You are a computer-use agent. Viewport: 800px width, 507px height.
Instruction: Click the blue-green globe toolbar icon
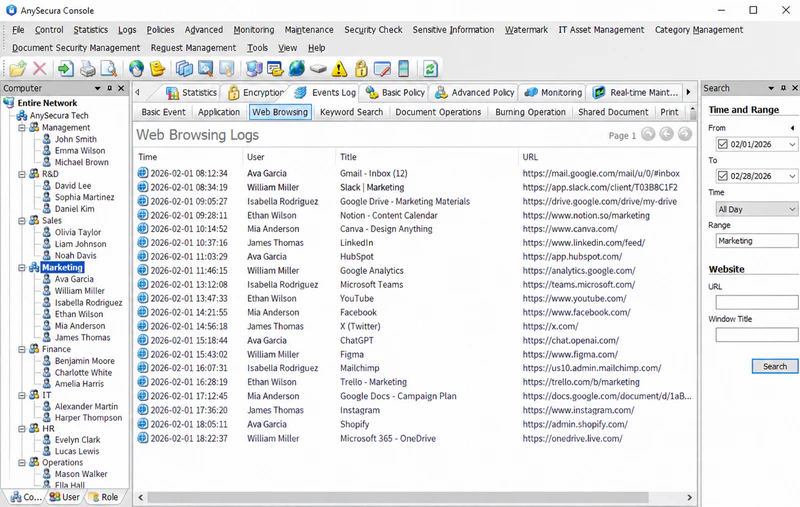296,68
